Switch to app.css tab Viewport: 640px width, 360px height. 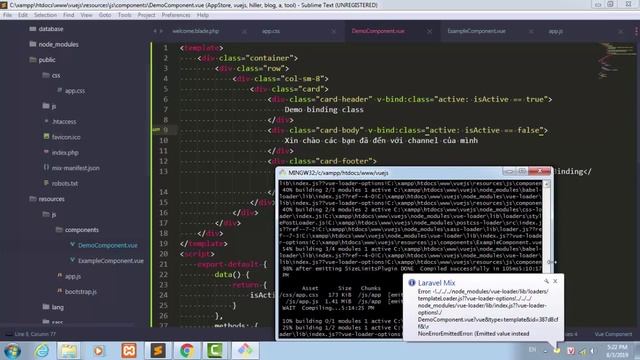pos(271,31)
